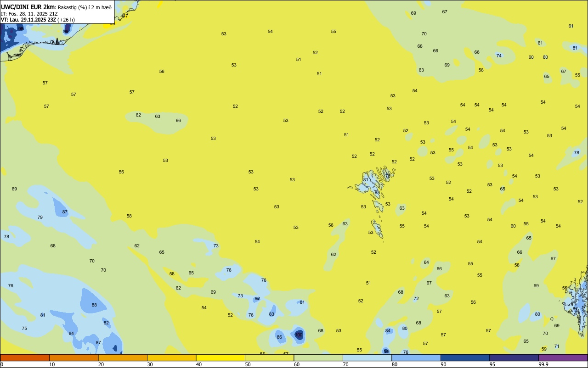Select the 'Rakastig (%) í 2 m hæð' label
Image resolution: width=588 pixels, height=368 pixels.
coord(85,7)
